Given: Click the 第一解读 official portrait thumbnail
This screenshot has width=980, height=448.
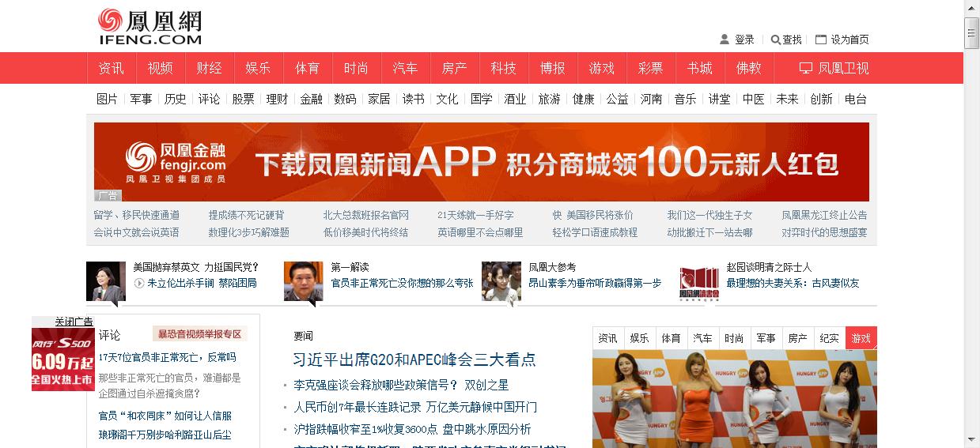Looking at the screenshot, I should tap(304, 281).
